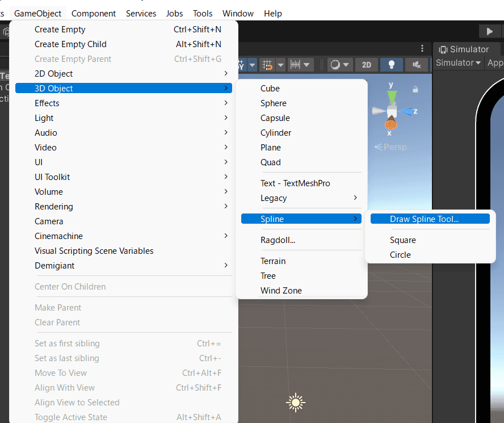
Task: Create a Plane
Action: click(x=301, y=148)
